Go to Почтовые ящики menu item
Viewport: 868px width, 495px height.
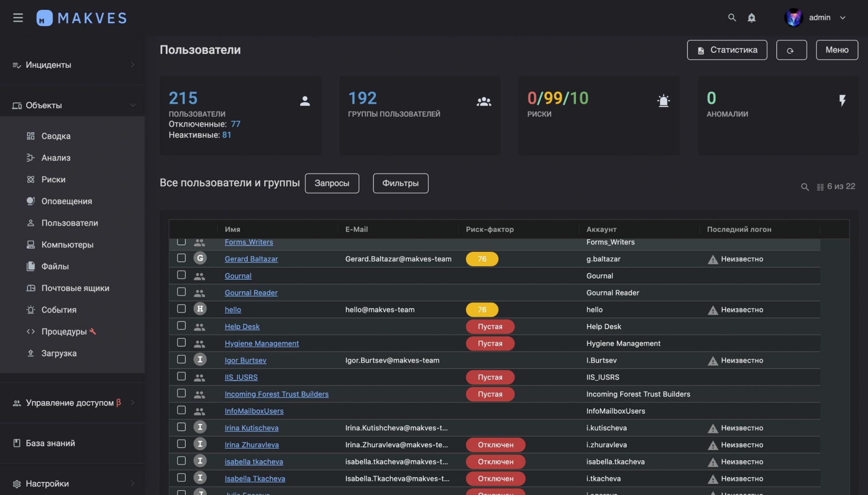(75, 288)
